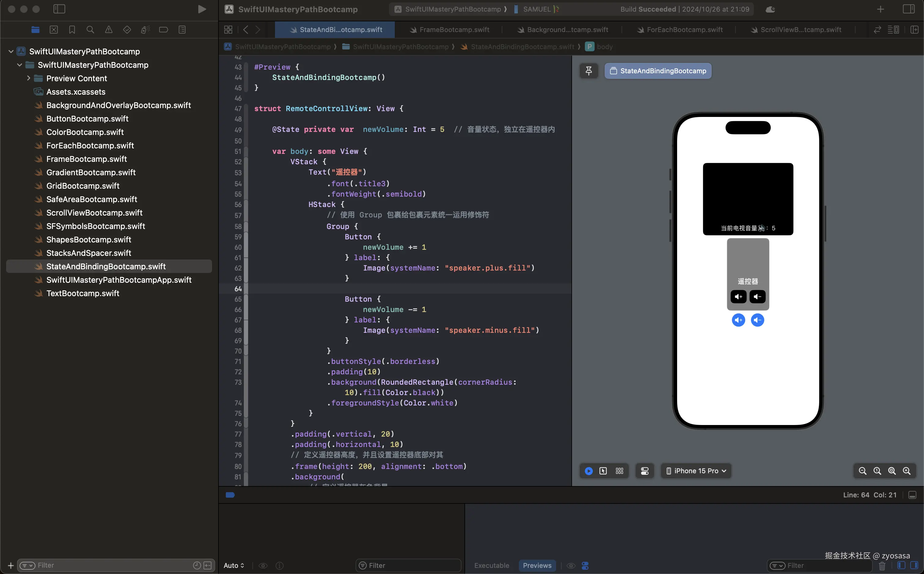The width and height of the screenshot is (924, 574).
Task: Show preview variants grid icon
Action: [x=619, y=471]
